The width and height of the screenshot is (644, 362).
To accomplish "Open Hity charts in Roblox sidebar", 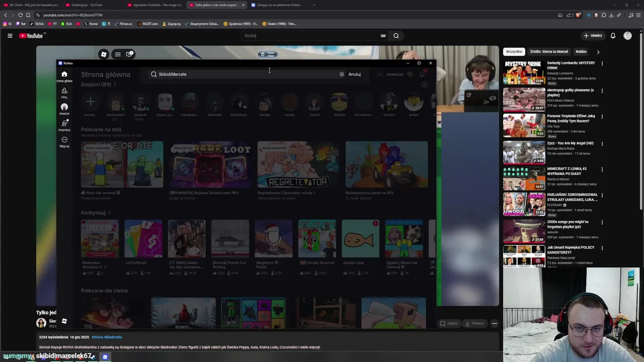I will click(x=64, y=93).
